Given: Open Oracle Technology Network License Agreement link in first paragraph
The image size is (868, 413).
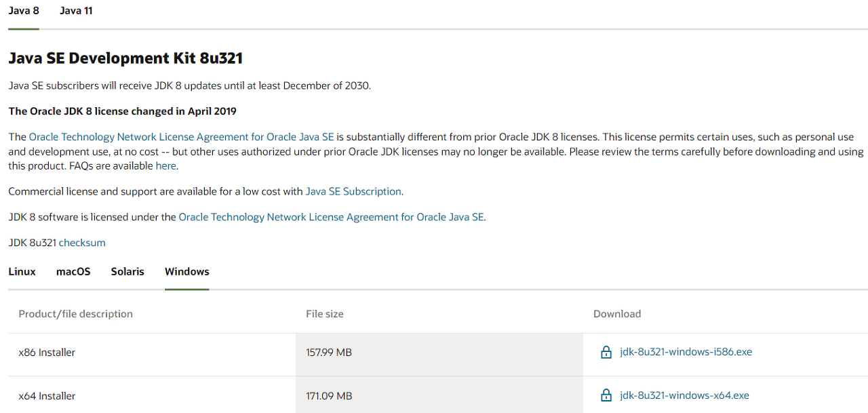Looking at the screenshot, I should pos(182,137).
